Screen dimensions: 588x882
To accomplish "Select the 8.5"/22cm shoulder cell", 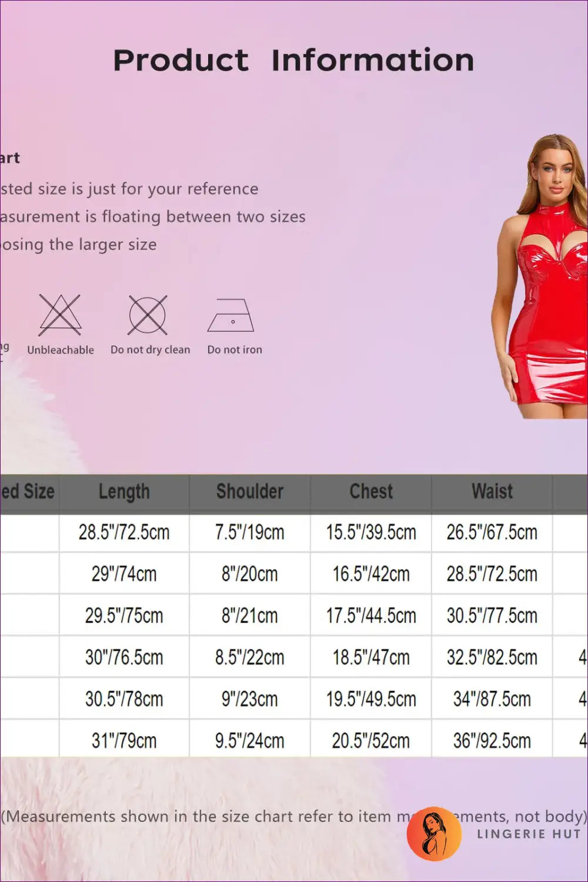I will tap(250, 657).
